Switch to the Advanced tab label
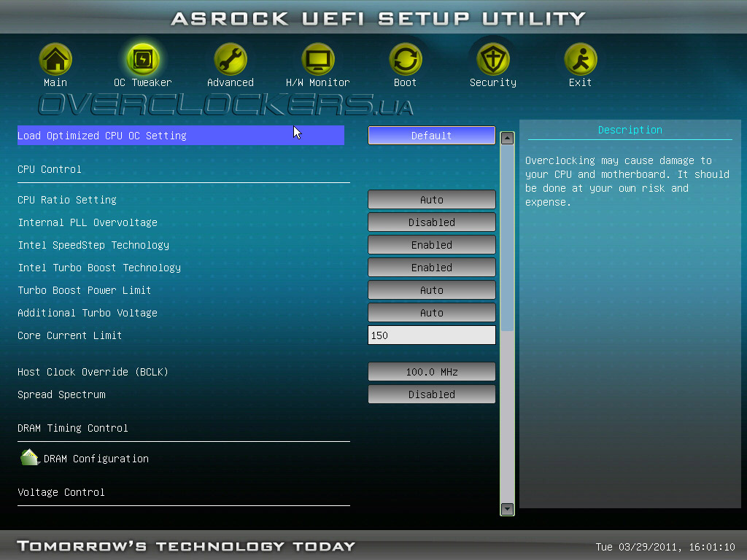Screen dimensions: 747x560 230,82
